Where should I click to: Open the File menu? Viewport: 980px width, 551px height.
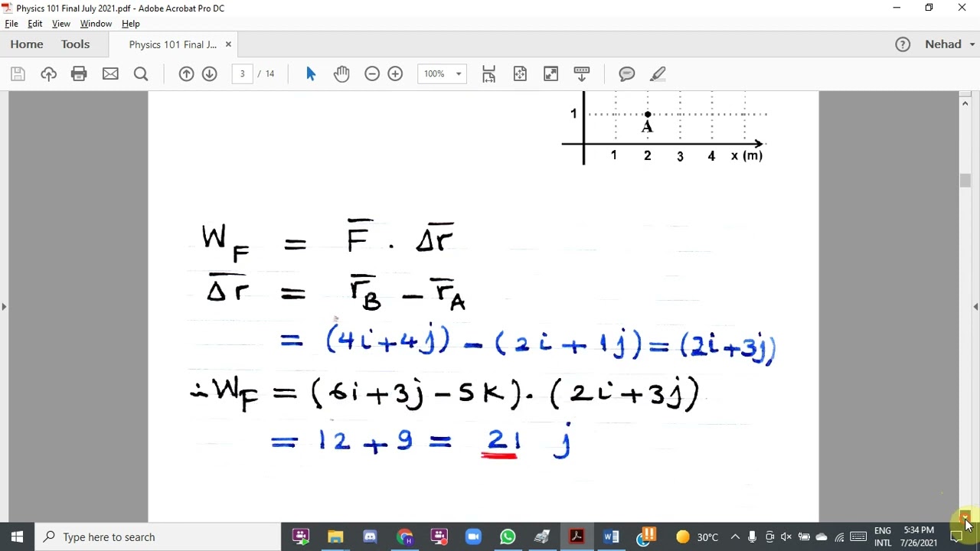click(11, 24)
